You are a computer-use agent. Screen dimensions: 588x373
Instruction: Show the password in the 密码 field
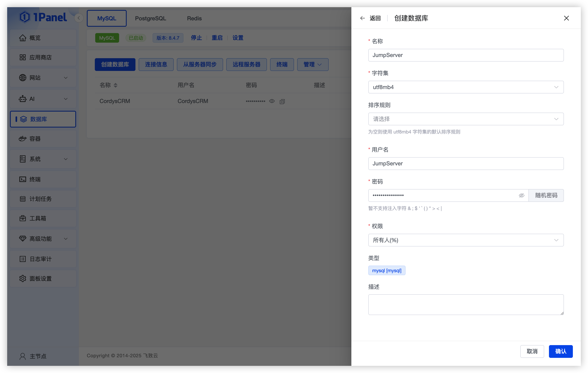tap(522, 195)
